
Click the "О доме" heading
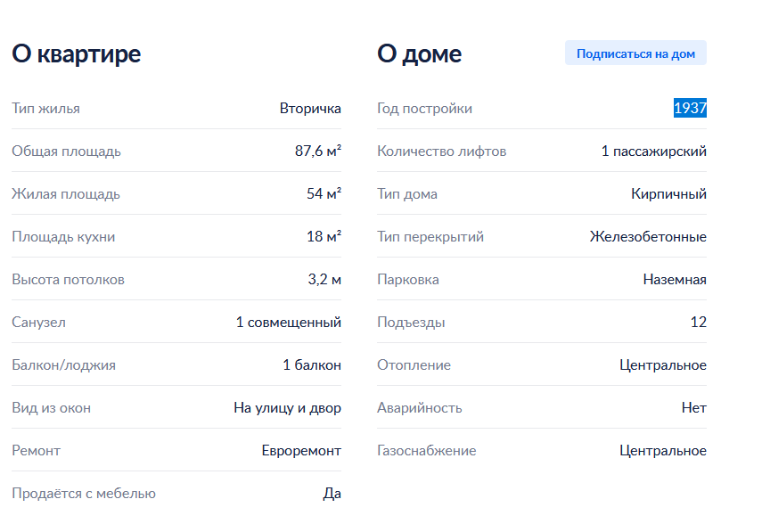pyautogui.click(x=419, y=53)
